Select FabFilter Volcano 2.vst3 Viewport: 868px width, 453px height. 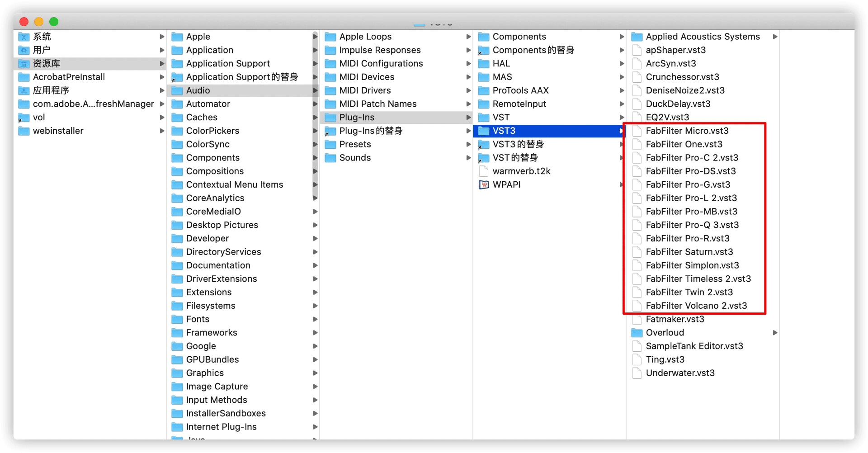[696, 306]
